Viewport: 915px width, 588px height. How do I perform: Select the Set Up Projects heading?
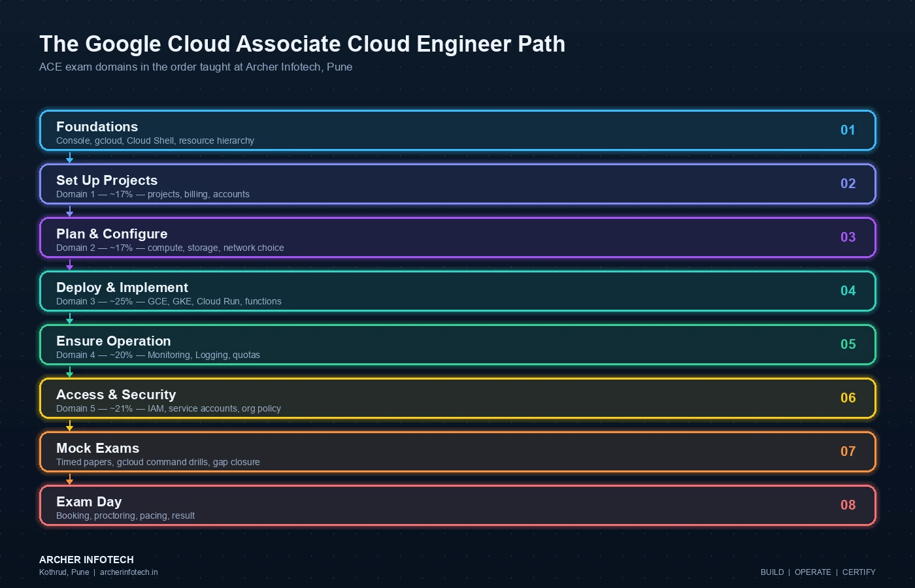[x=107, y=180]
